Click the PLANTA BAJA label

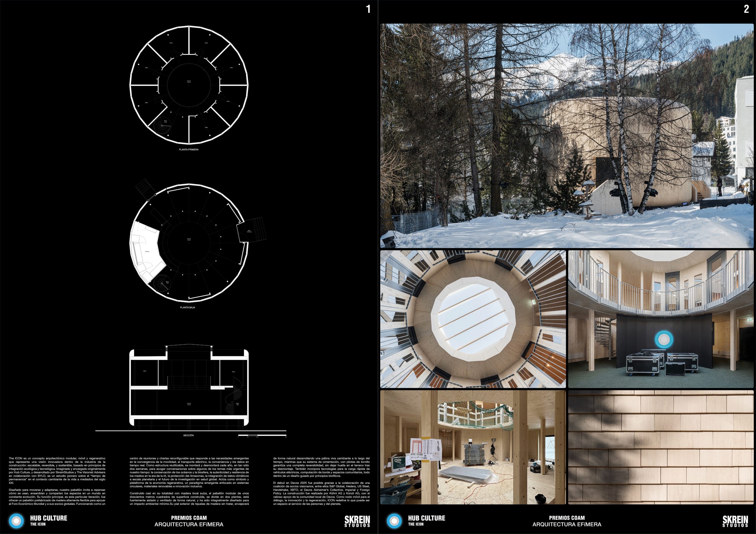point(187,308)
